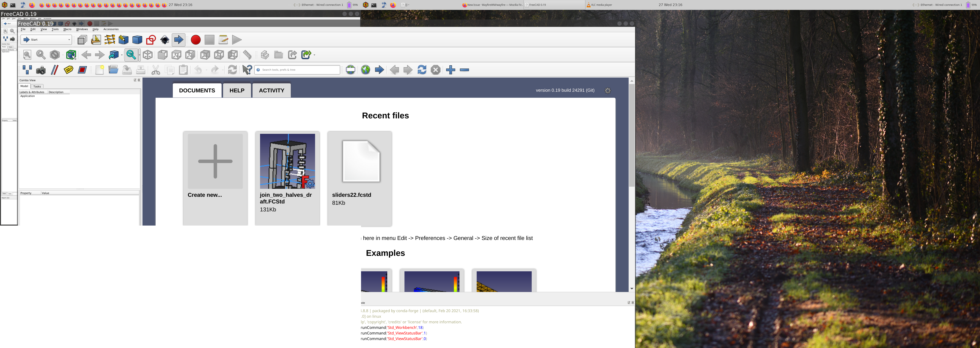Click the Part workbench blue cube icon

[x=137, y=40]
